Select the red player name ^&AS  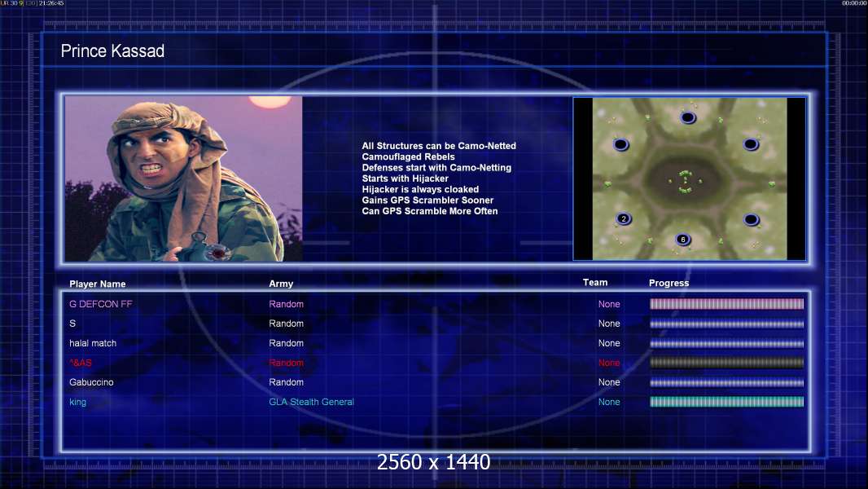[x=81, y=363]
